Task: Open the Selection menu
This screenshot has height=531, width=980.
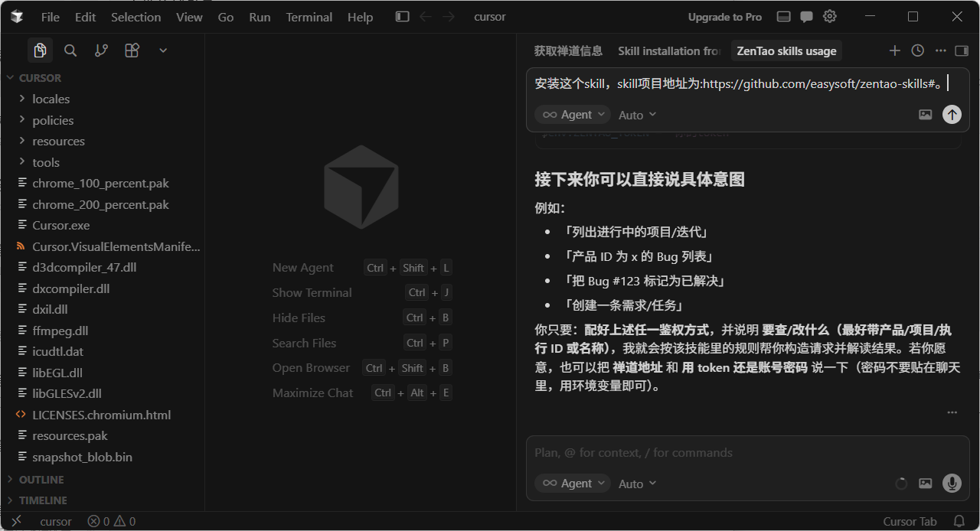Action: tap(136, 17)
